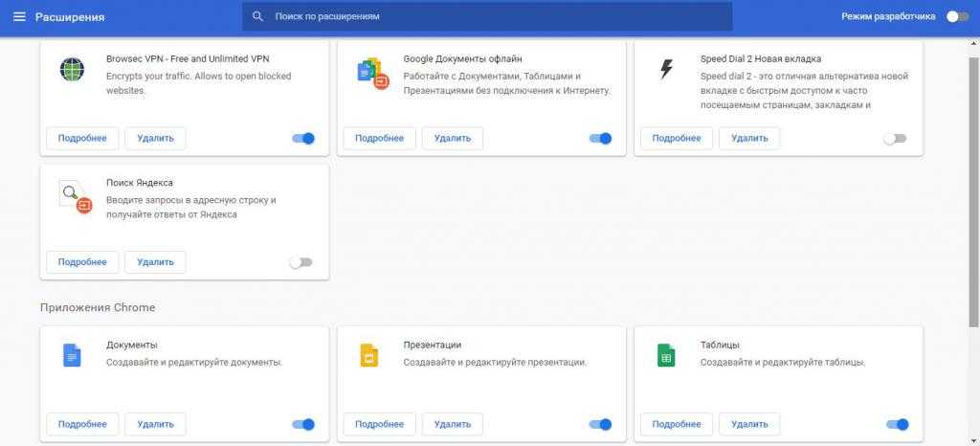Click the Google Документы офлайн title
The image size is (980, 446).
pos(462,58)
